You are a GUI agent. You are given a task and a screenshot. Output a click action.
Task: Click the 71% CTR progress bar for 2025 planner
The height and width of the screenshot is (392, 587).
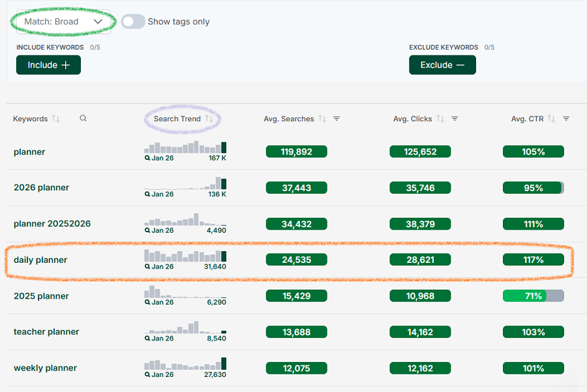click(x=533, y=295)
